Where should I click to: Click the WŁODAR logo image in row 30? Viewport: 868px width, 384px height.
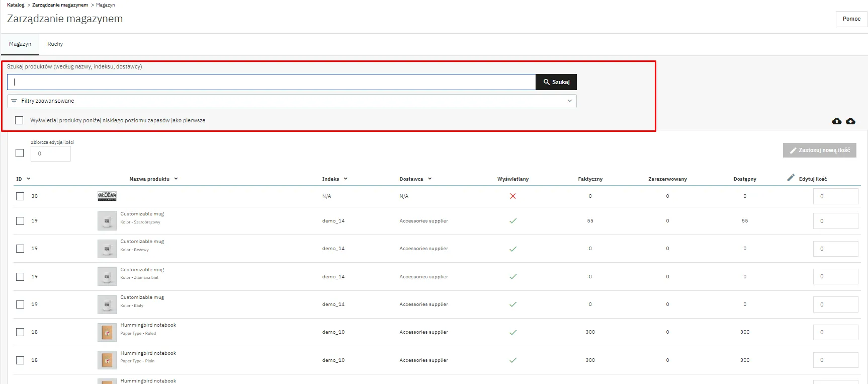107,196
